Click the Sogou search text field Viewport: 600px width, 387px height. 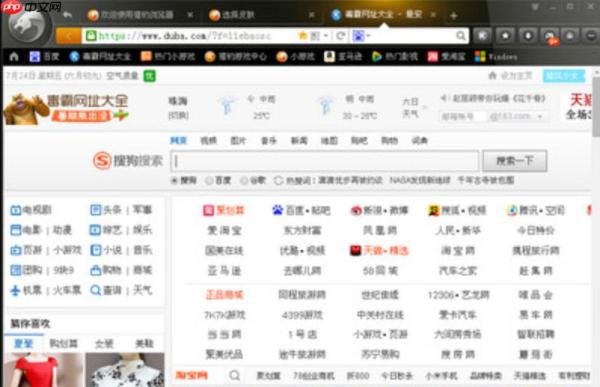click(x=324, y=161)
